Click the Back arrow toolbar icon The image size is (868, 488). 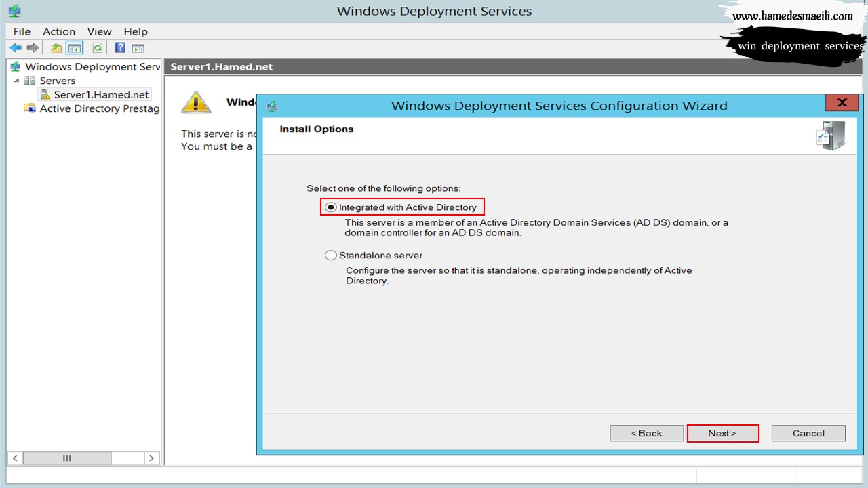click(16, 48)
